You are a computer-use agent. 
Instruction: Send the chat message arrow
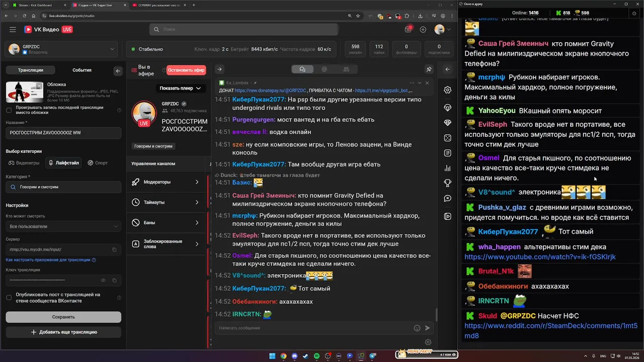coord(427,328)
